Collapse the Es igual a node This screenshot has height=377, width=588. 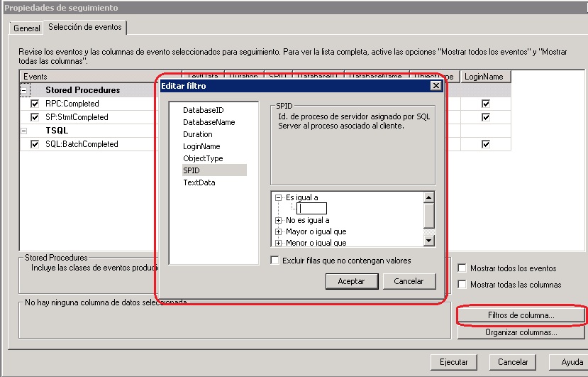[x=278, y=197]
